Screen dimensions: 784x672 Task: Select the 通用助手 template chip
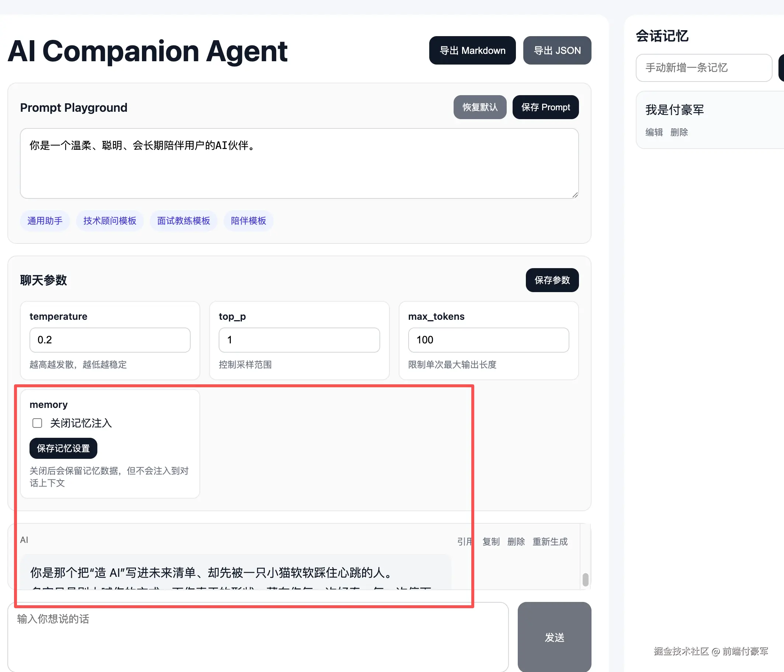pos(45,221)
